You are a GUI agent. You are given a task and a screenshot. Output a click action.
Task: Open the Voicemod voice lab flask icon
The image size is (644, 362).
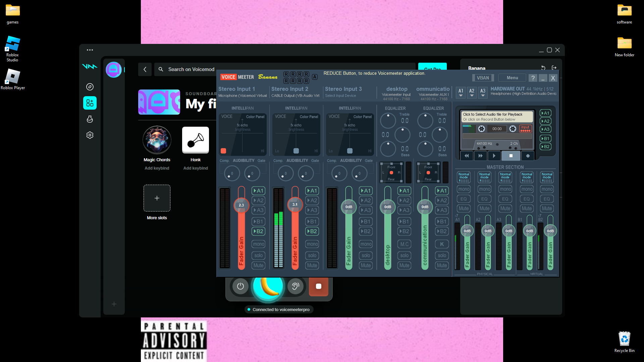pos(90,119)
